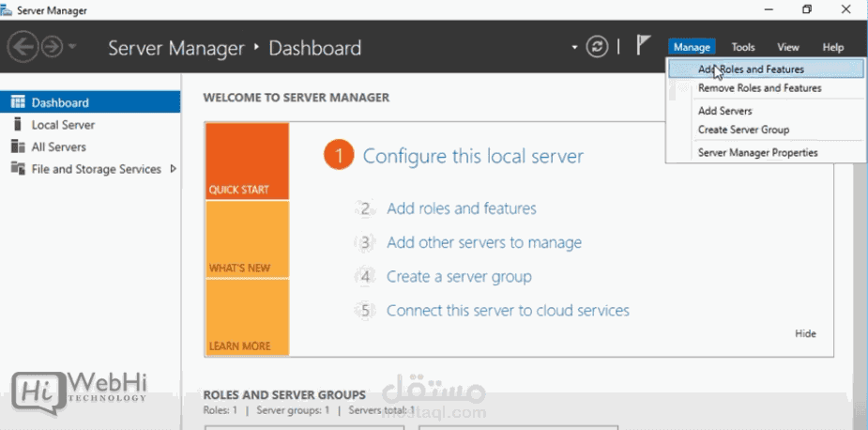The width and height of the screenshot is (868, 430).
Task: Click the Dashboard icon in sidebar
Action: pyautogui.click(x=18, y=102)
